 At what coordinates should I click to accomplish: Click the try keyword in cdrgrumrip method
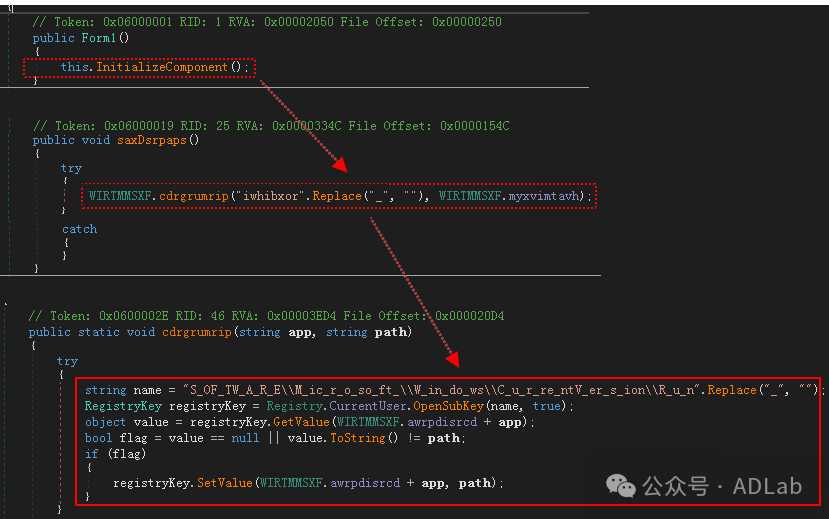pyautogui.click(x=67, y=361)
